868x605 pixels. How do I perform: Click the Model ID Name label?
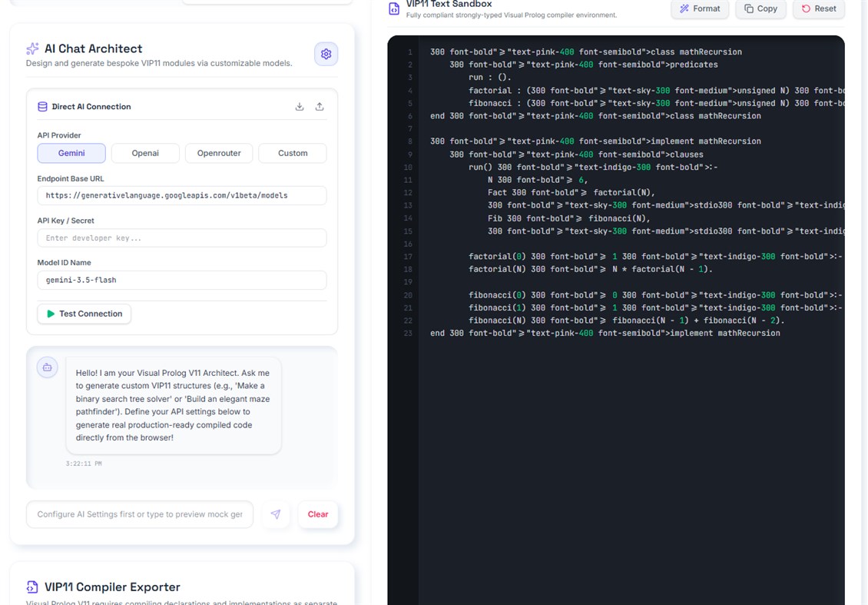coord(64,263)
